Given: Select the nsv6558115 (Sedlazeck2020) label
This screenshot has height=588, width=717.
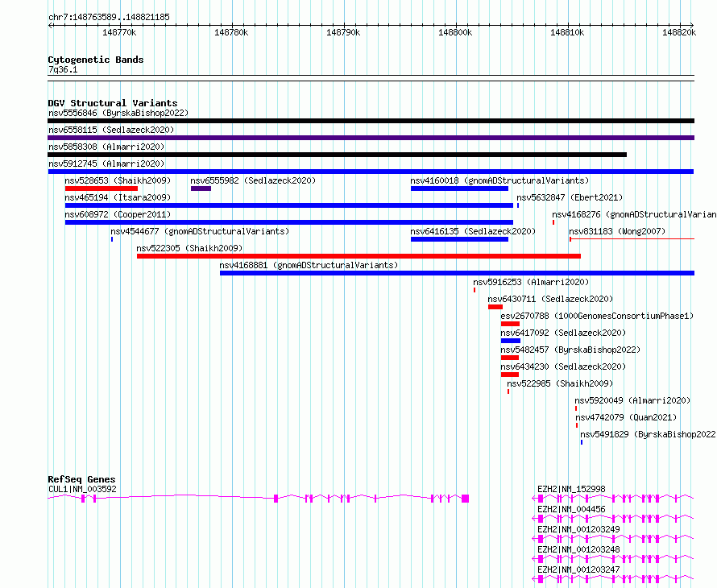Looking at the screenshot, I should coord(111,130).
